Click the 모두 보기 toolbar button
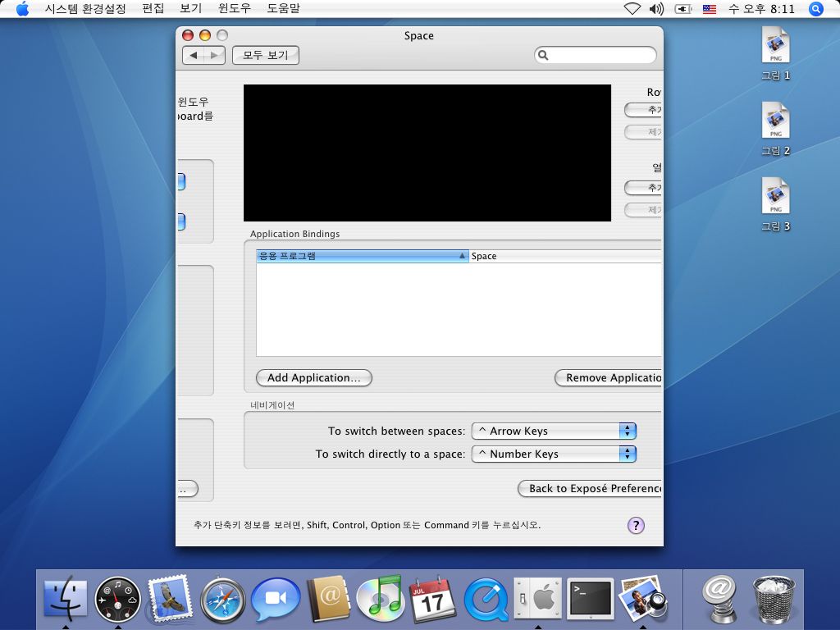The width and height of the screenshot is (840, 630). (266, 55)
